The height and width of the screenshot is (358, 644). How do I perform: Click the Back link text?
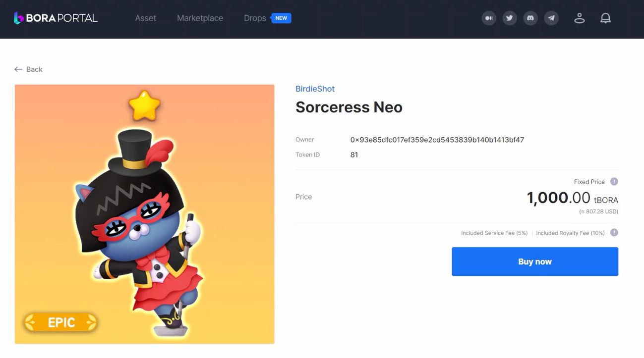34,69
